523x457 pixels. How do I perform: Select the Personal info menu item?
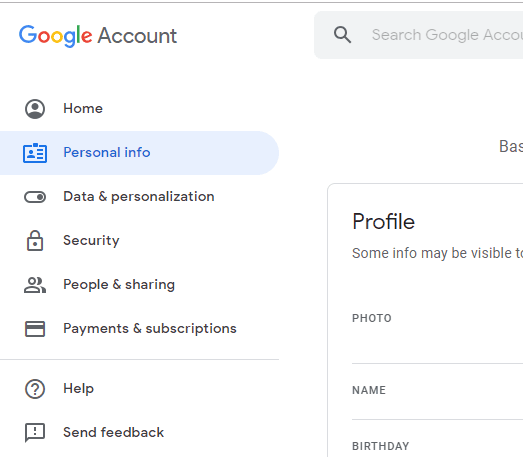pyautogui.click(x=139, y=153)
